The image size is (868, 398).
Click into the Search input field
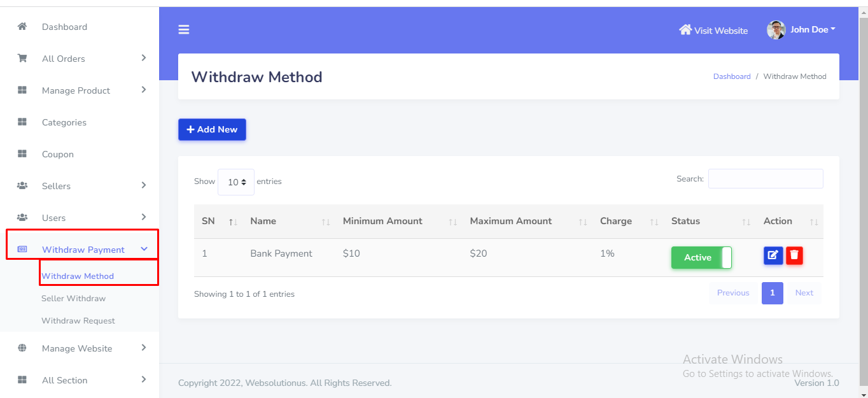tap(766, 179)
